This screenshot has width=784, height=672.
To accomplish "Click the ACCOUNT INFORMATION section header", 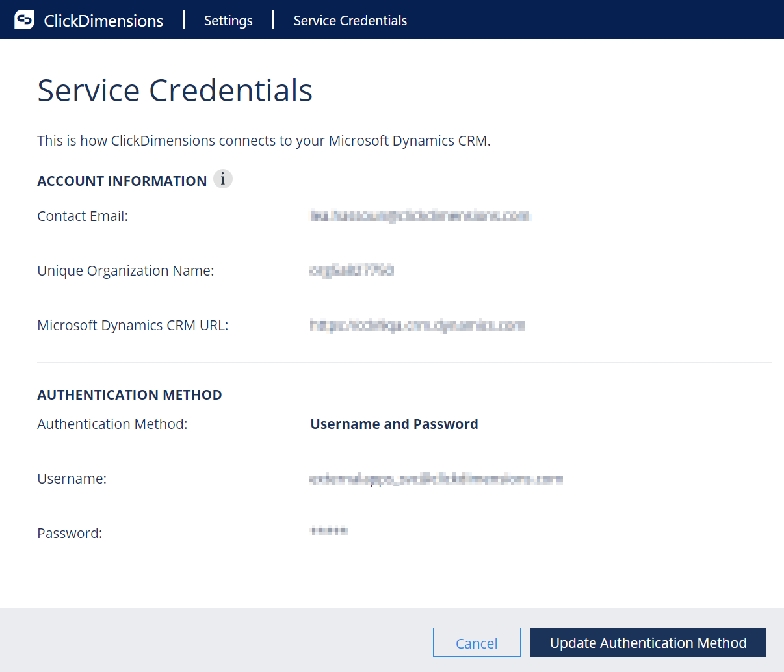I will (x=122, y=181).
